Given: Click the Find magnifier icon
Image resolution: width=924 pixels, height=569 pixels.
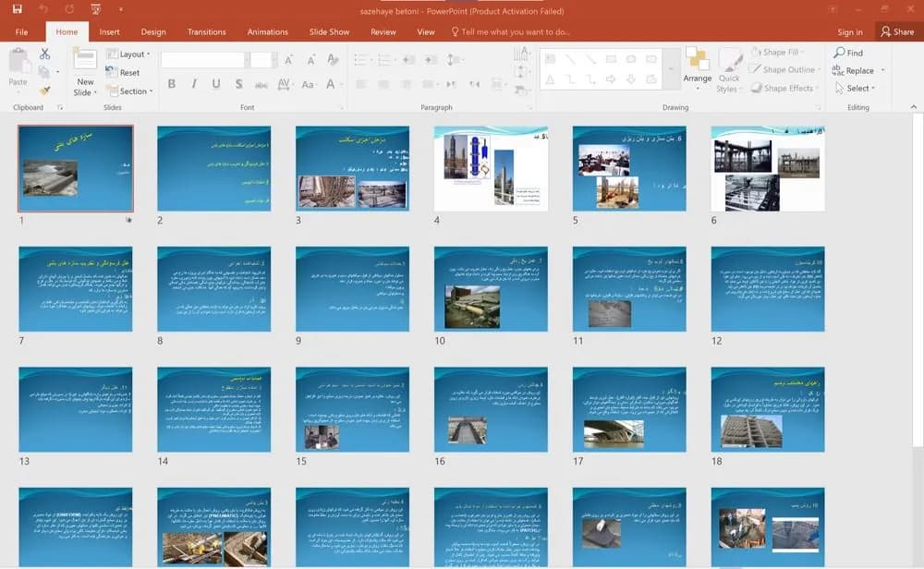Looking at the screenshot, I should click(839, 53).
